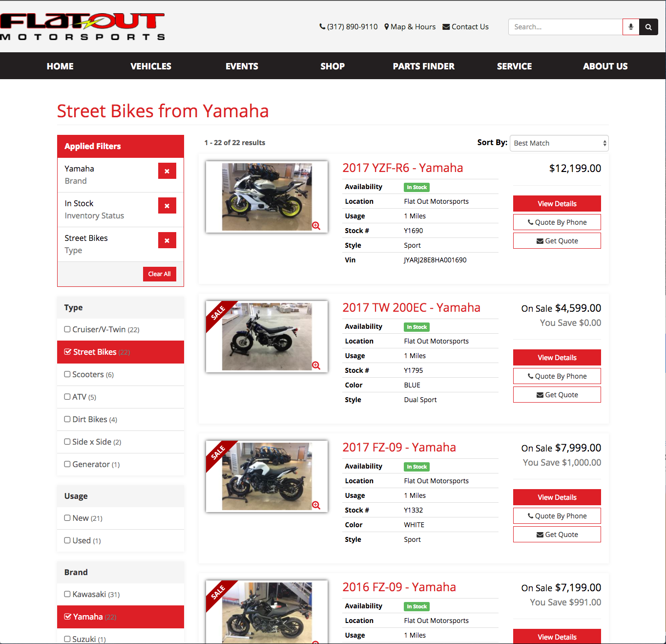Zoom the 2017 FZ-09 photo magnifier icon
Image resolution: width=666 pixels, height=644 pixels.
316,505
